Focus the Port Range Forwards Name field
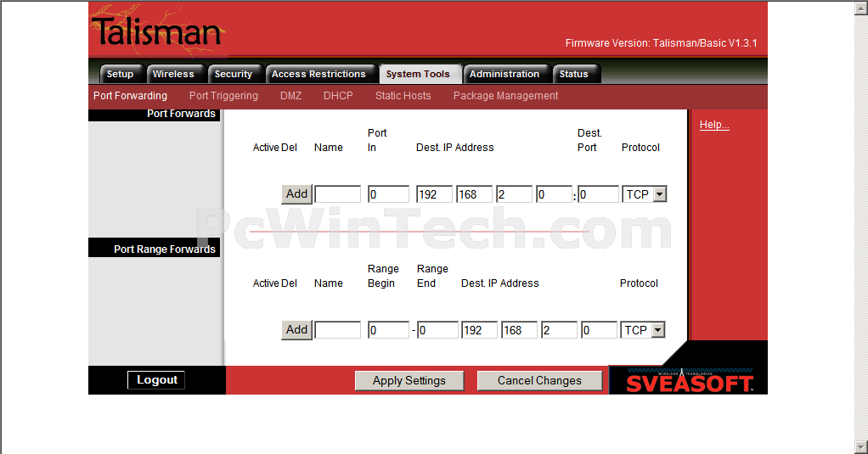This screenshot has height=454, width=868. pos(338,330)
